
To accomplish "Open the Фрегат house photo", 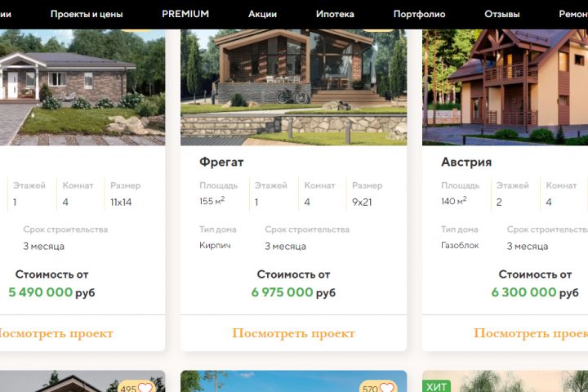I will click(294, 87).
